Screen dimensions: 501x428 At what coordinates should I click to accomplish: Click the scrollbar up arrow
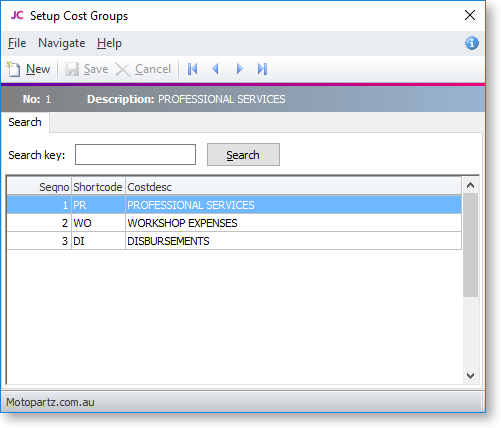click(470, 185)
